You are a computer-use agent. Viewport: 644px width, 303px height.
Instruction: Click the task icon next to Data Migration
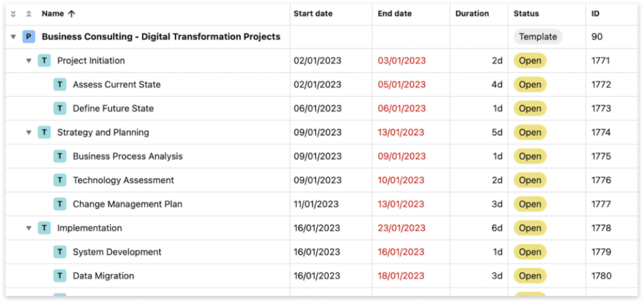coord(60,276)
